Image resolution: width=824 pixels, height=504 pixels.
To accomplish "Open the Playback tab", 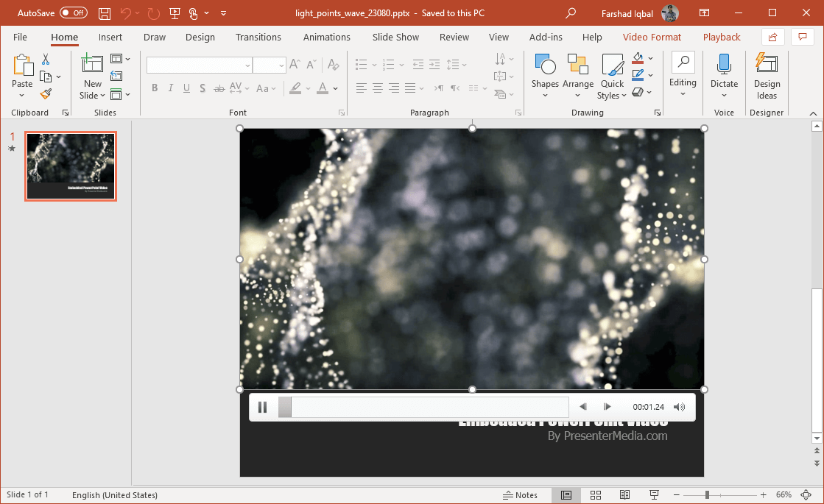I will pyautogui.click(x=721, y=37).
